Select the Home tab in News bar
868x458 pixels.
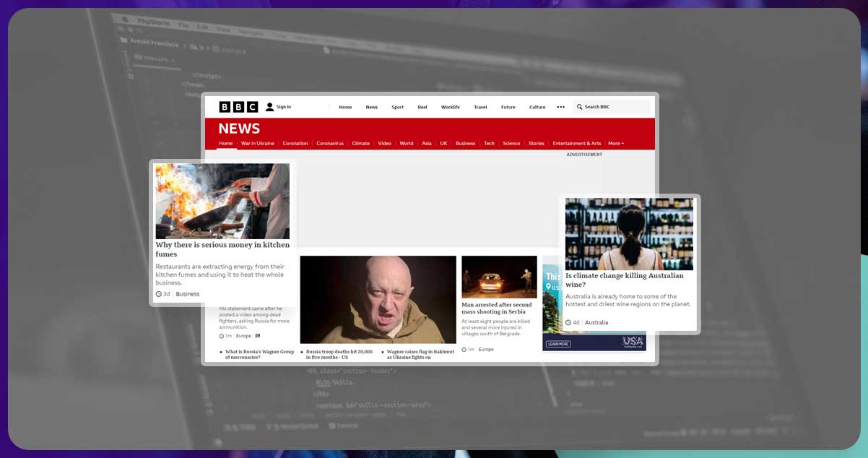226,143
